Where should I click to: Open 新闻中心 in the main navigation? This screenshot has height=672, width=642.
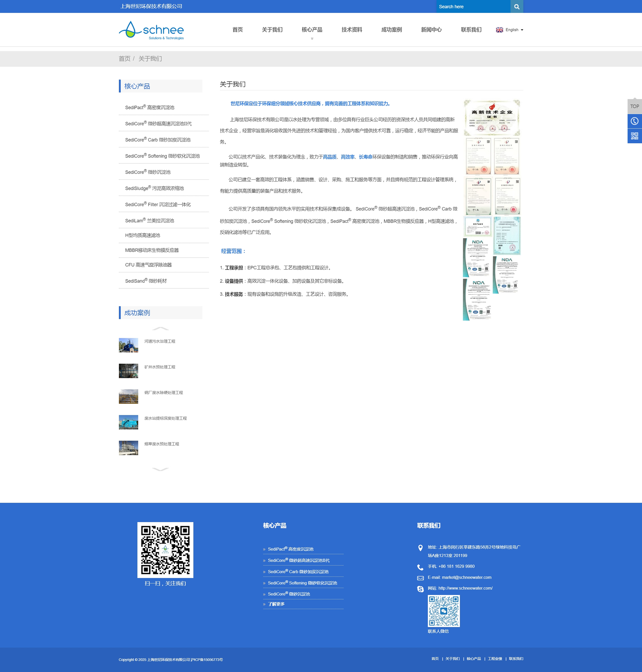[x=431, y=30]
